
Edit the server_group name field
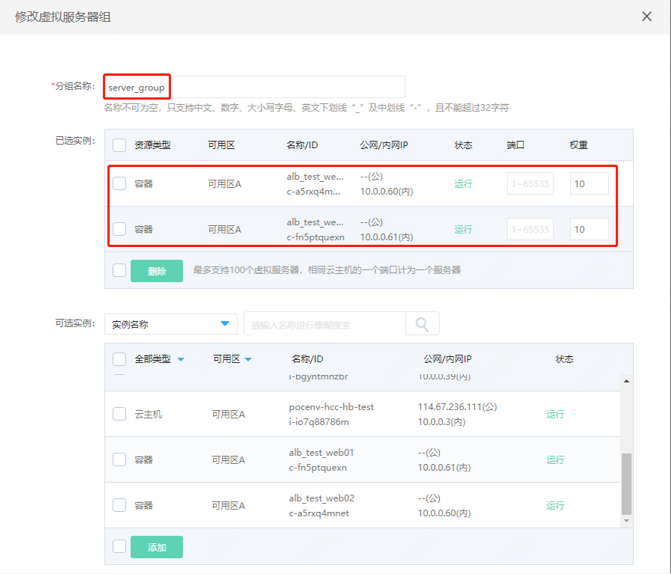pos(254,87)
